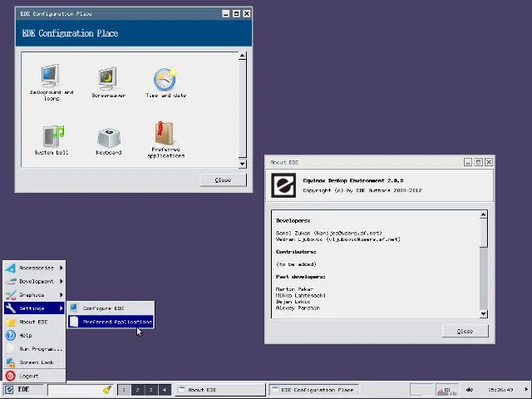This screenshot has height=399, width=532.
Task: Choose Preferred Applications in Settings submenu
Action: point(111,322)
